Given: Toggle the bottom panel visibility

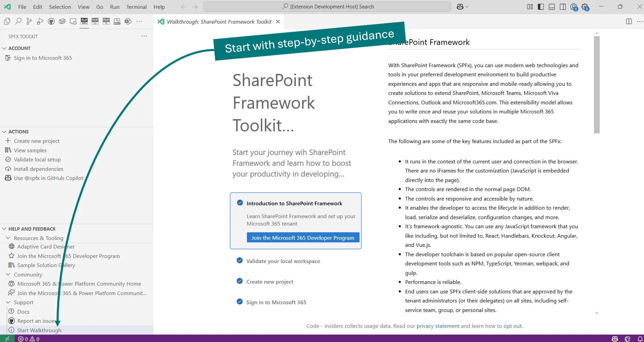Looking at the screenshot, I should tap(552, 7).
